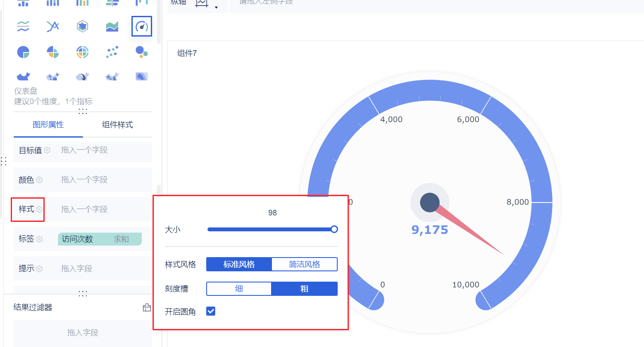The height and width of the screenshot is (347, 644).
Task: Click the 4,000 gauge tick label
Action: 391,120
